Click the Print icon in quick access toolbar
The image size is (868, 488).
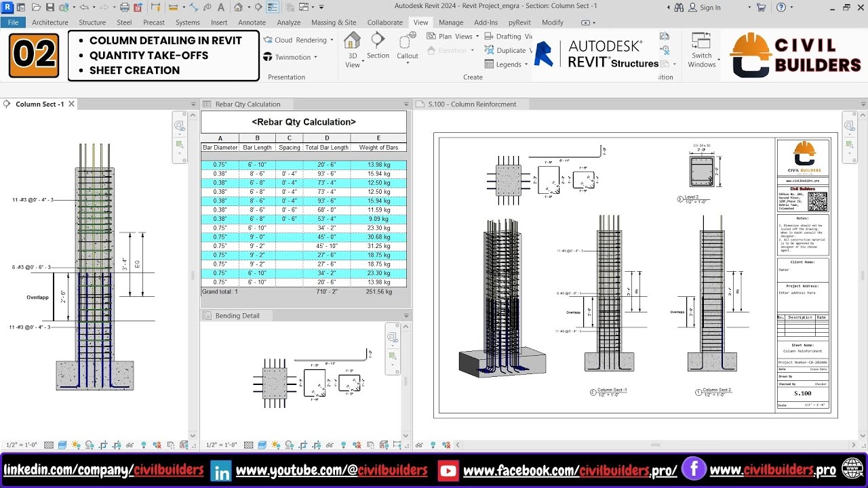tap(125, 7)
